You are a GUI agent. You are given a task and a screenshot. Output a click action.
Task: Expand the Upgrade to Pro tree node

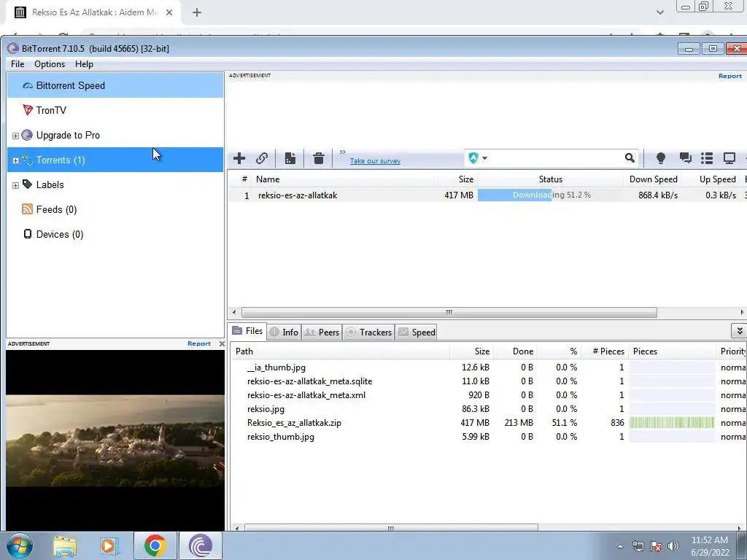[x=15, y=136]
